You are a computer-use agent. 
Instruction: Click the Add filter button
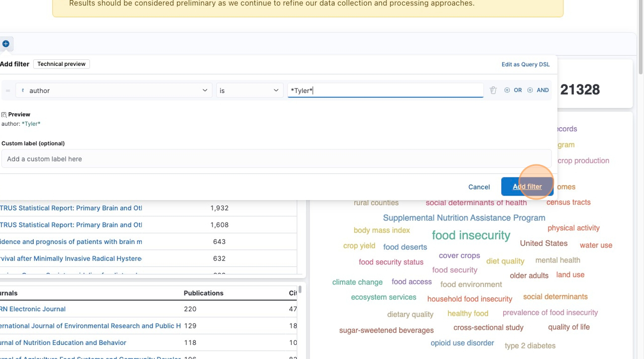click(527, 187)
